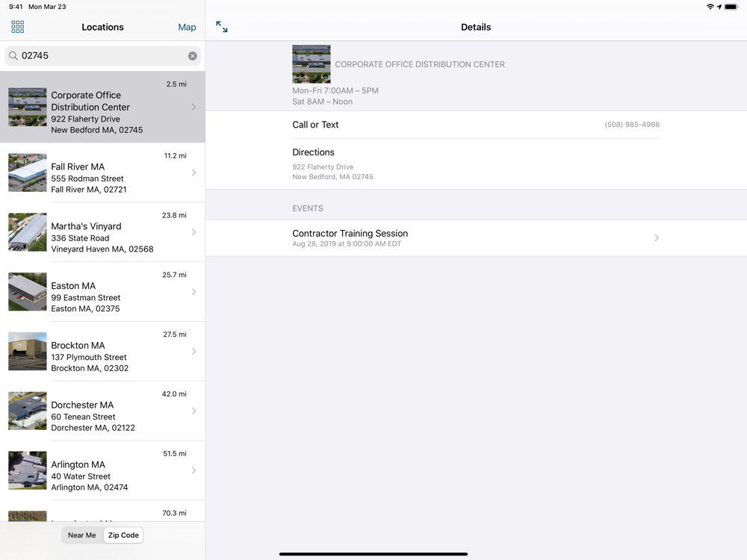Select the Zip Code segment

(123, 535)
